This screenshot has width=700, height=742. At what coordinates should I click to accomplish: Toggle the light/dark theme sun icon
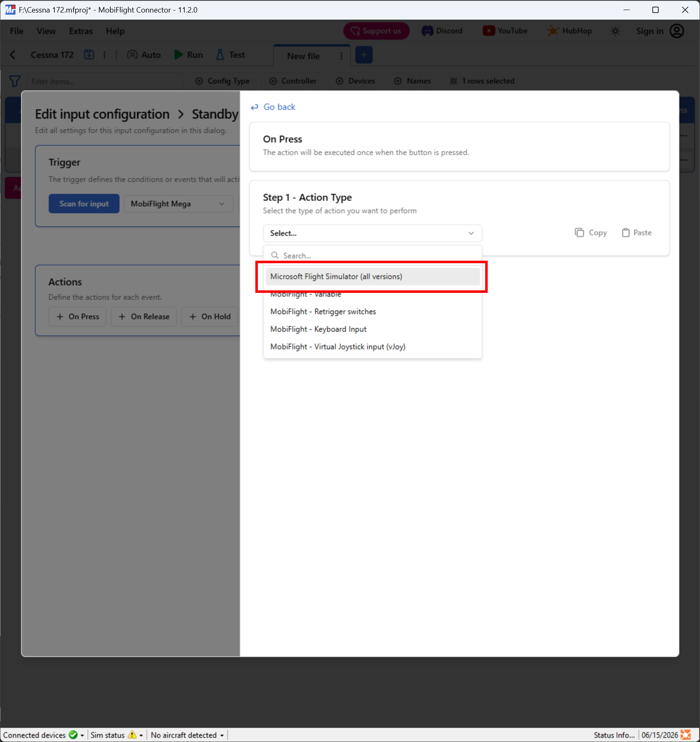click(x=615, y=31)
